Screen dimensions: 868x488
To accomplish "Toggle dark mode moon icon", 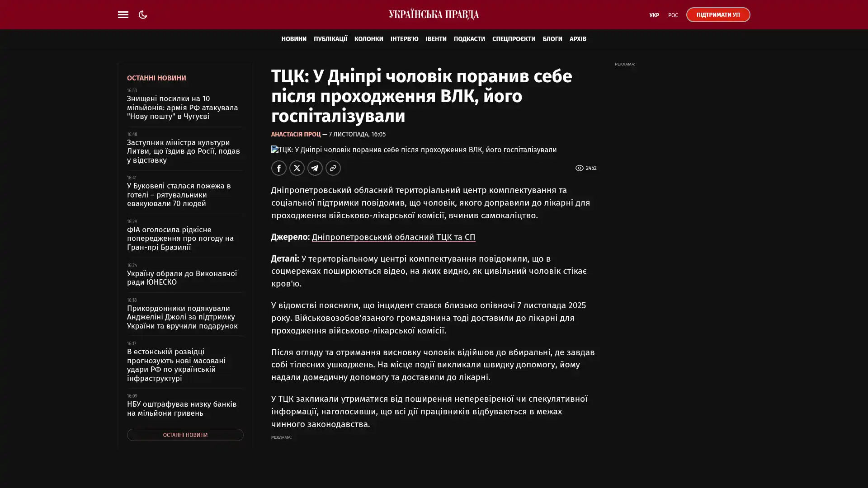I will tap(143, 14).
